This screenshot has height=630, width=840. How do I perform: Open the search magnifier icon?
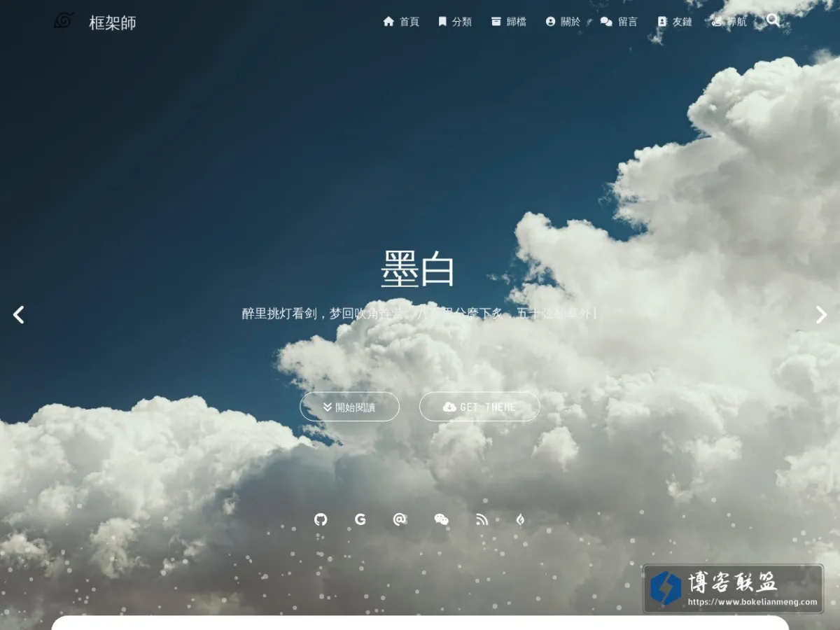coord(773,20)
